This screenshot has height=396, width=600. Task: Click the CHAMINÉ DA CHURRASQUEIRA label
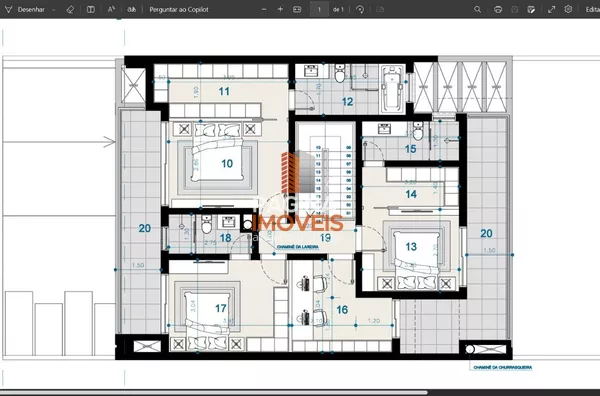click(502, 367)
